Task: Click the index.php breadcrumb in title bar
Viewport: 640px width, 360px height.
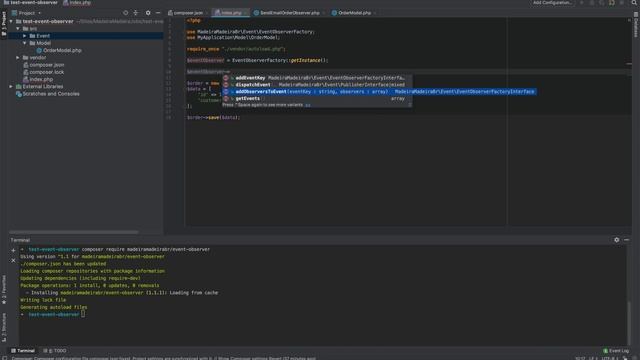Action: point(77,2)
